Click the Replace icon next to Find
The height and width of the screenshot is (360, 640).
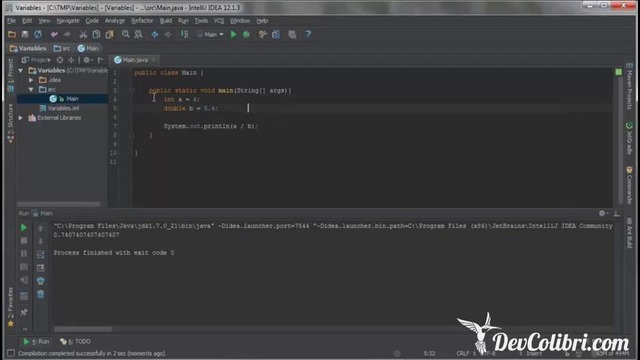[x=138, y=35]
